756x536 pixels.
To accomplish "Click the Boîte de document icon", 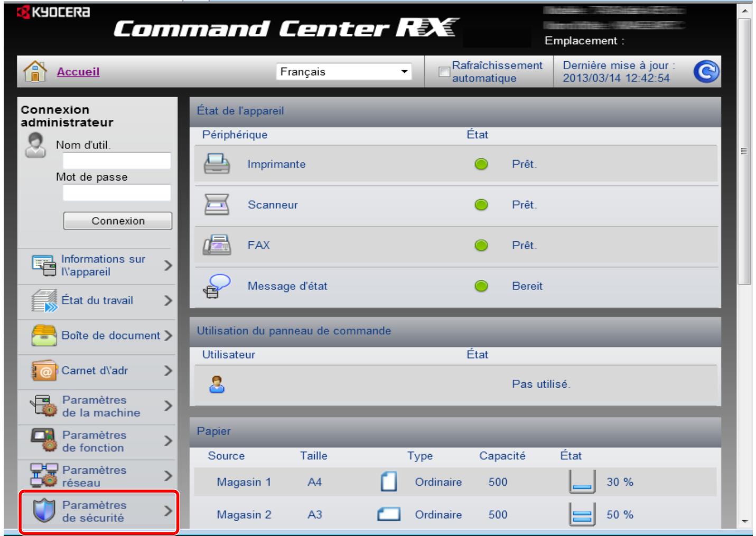I will click(44, 335).
